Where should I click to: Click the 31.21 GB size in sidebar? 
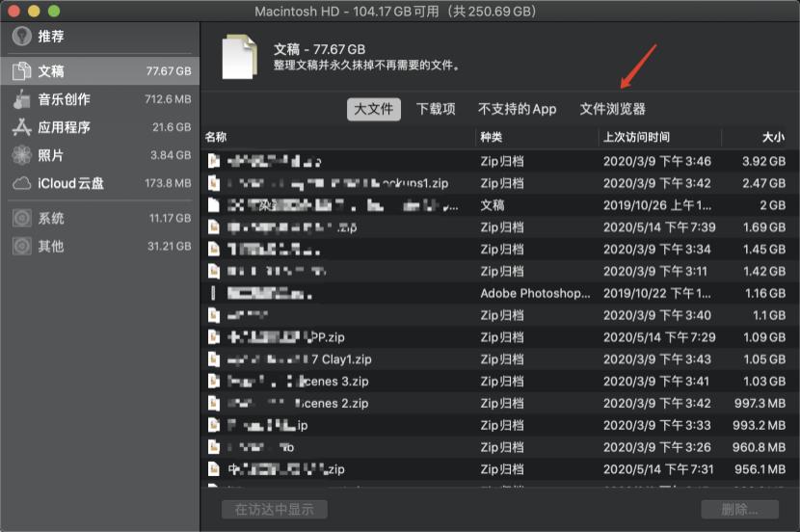click(170, 247)
